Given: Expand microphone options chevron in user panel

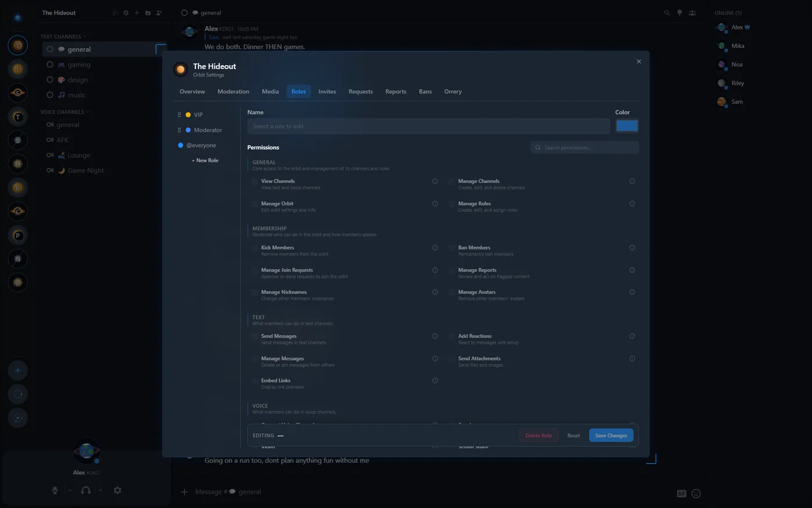Looking at the screenshot, I should [x=70, y=491].
